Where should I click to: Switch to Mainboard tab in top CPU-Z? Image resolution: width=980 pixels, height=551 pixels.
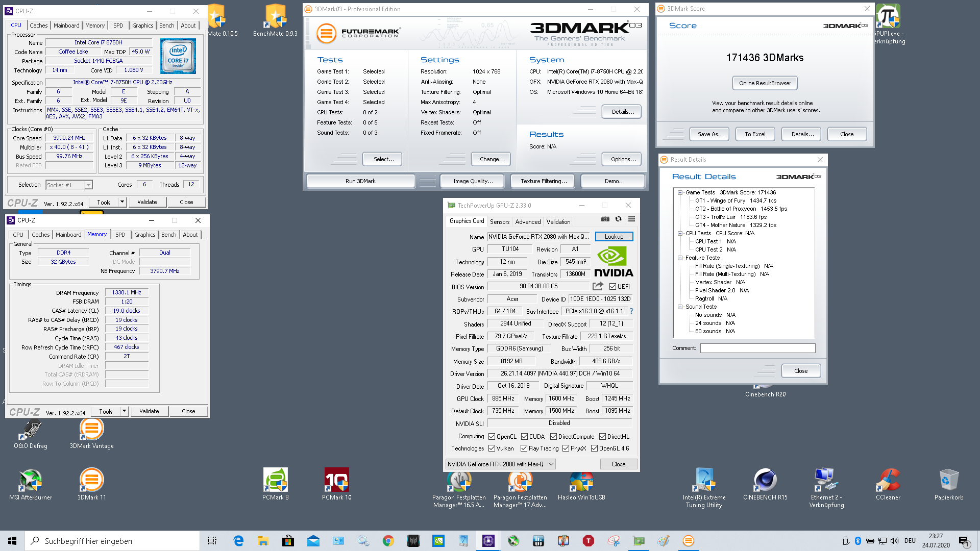tap(66, 25)
